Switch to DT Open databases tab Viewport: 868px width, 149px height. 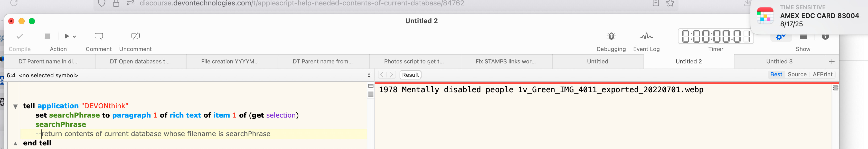click(x=139, y=62)
